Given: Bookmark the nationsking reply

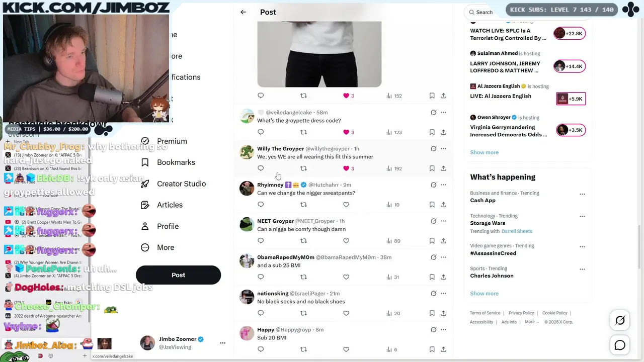Looking at the screenshot, I should [432, 313].
